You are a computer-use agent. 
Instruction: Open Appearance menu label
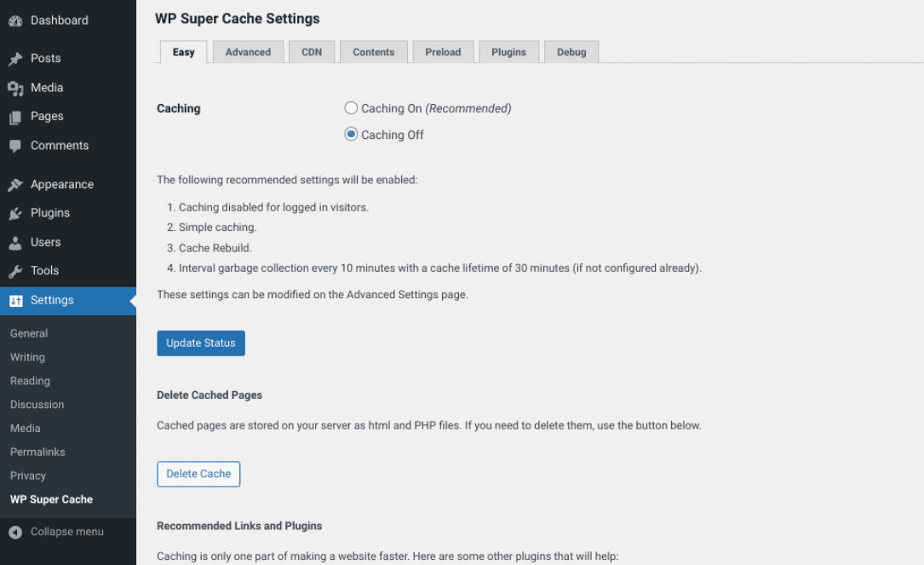(62, 184)
